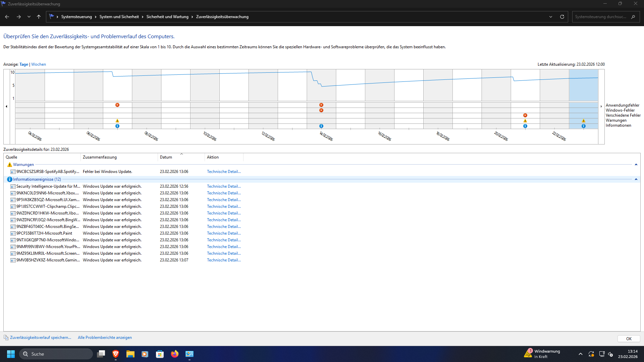Image resolution: width=644 pixels, height=362 pixels.
Task: Collapse the Informationsereignisse group
Action: tap(636, 179)
